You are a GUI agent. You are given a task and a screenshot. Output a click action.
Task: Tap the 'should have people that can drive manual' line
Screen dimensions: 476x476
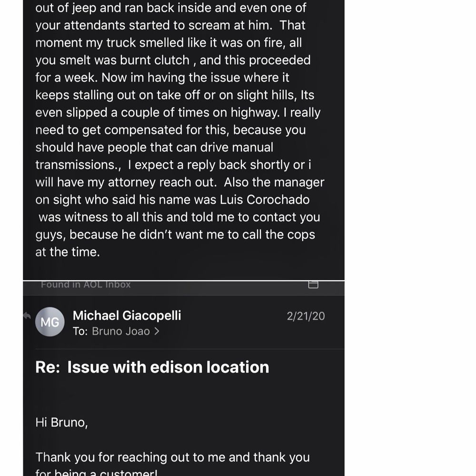click(154, 147)
